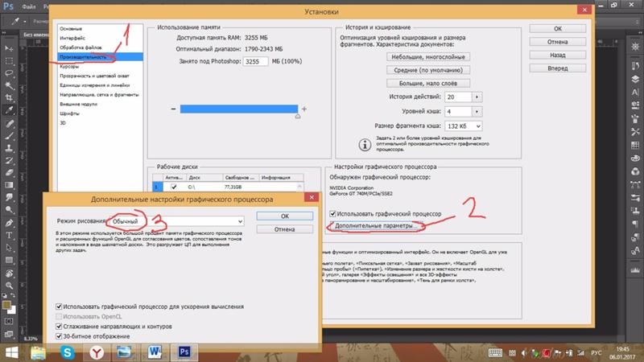Click 'Отмена' in Установки dialog
This screenshot has width=644, height=362.
pos(557,42)
